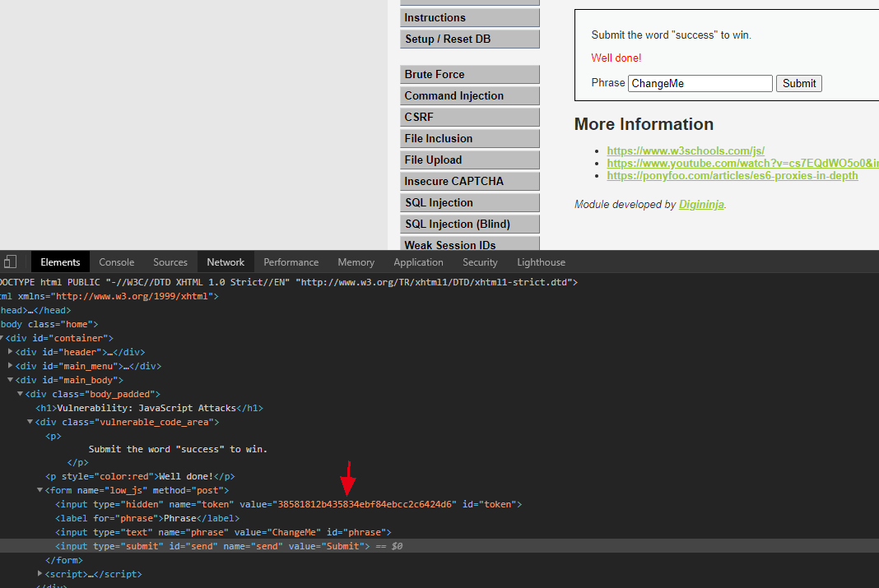
Task: Select the head element line
Action: (x=35, y=310)
